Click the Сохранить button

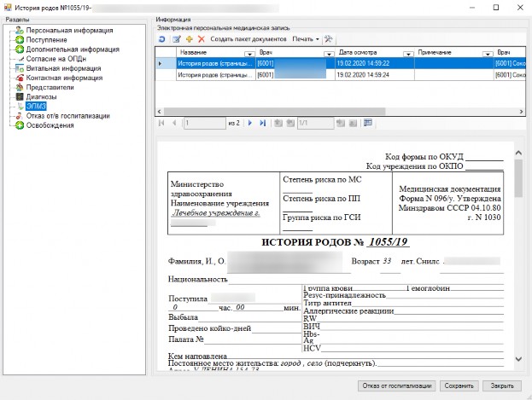click(x=459, y=386)
